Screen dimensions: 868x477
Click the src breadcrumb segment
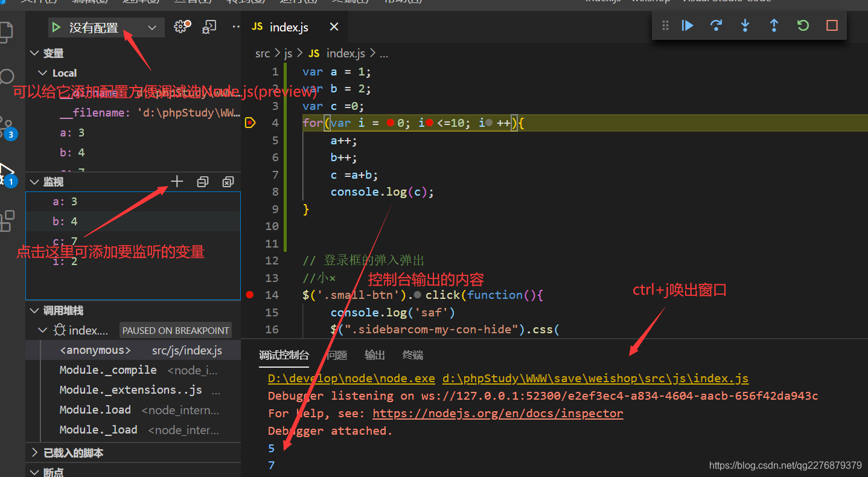263,53
